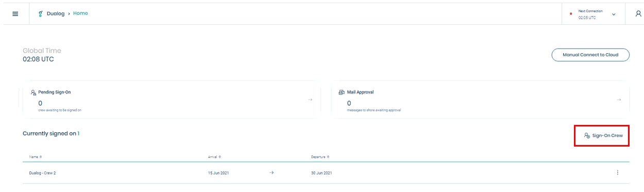Click the Dualog logo icon

(x=41, y=14)
